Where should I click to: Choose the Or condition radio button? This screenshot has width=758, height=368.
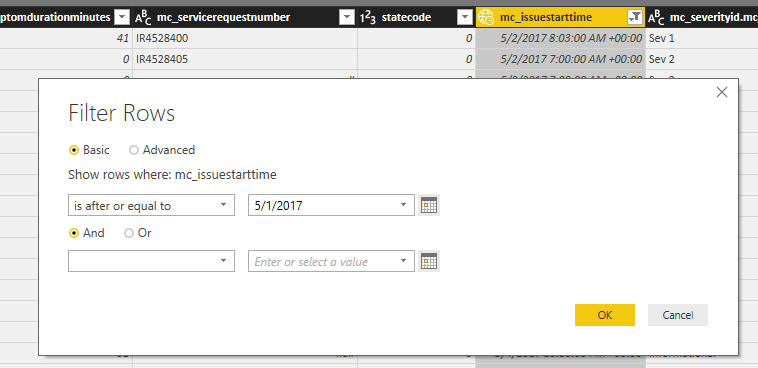(129, 233)
